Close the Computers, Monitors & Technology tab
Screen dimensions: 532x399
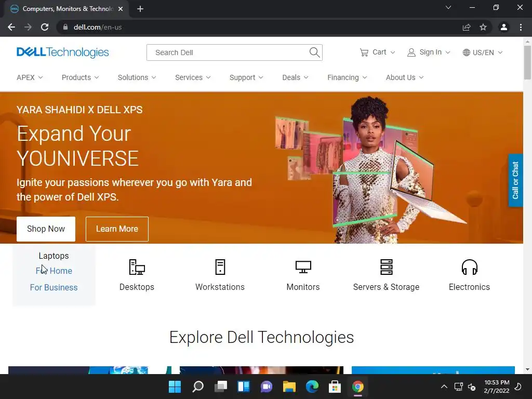pyautogui.click(x=121, y=9)
